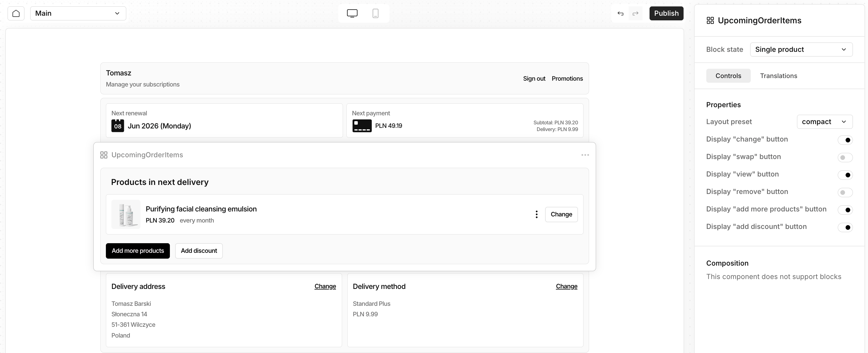
Task: Switch to desktop preview mode
Action: point(352,13)
